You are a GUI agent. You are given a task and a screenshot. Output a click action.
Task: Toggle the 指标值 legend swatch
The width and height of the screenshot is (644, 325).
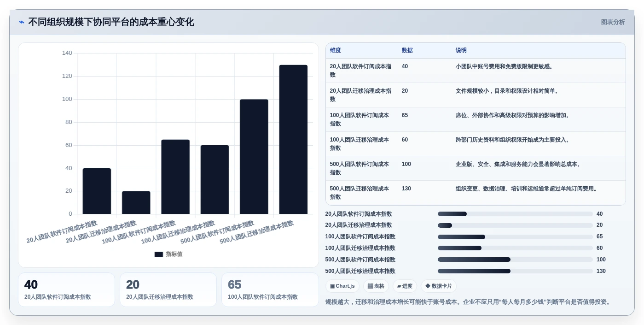click(159, 254)
